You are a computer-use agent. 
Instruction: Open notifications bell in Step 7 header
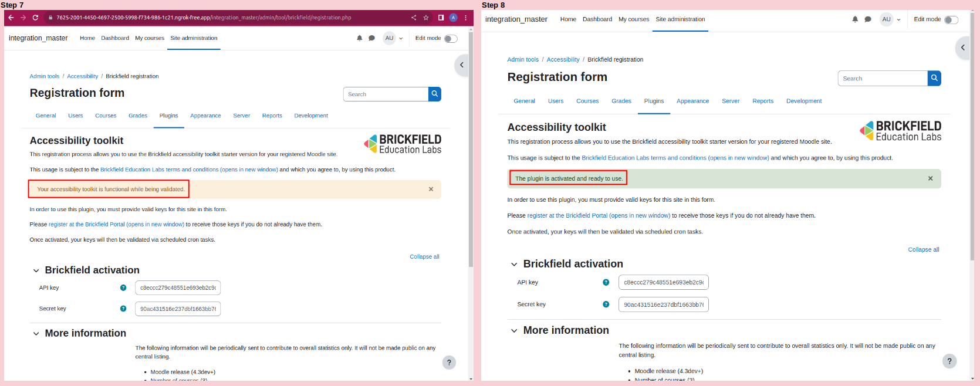click(360, 38)
